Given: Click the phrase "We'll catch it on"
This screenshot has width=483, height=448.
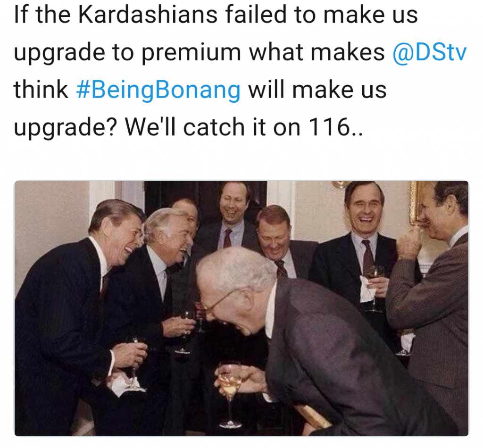Looking at the screenshot, I should (213, 127).
